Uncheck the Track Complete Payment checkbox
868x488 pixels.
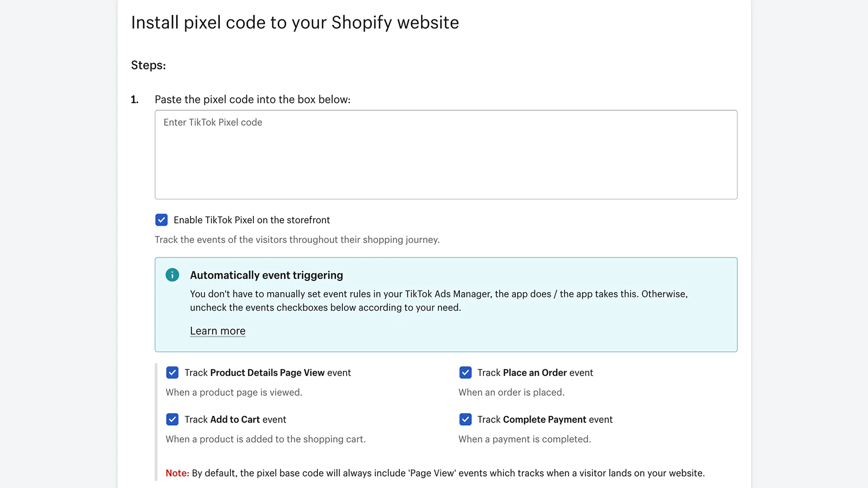[x=465, y=419]
